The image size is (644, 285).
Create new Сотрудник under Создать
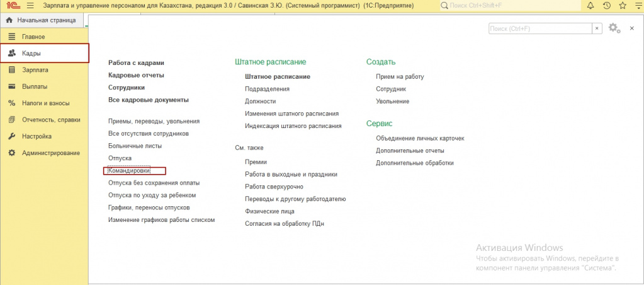pyautogui.click(x=391, y=89)
